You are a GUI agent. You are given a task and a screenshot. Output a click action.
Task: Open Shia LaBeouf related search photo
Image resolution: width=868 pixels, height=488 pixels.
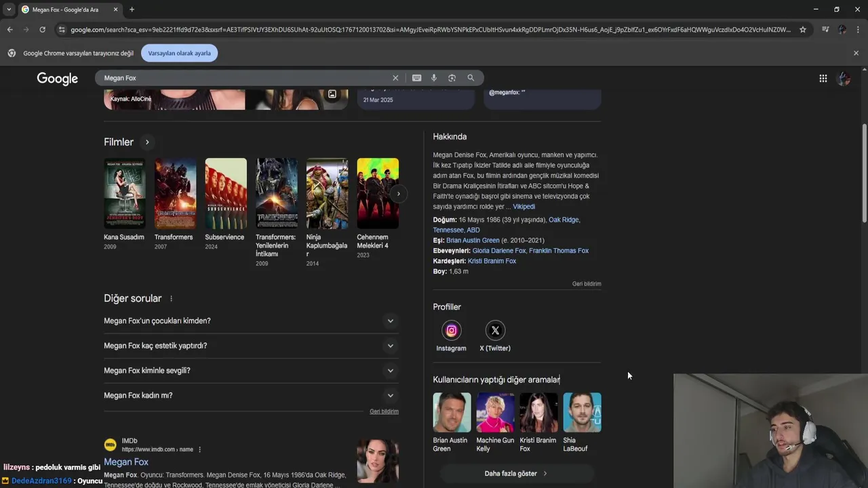point(582,412)
